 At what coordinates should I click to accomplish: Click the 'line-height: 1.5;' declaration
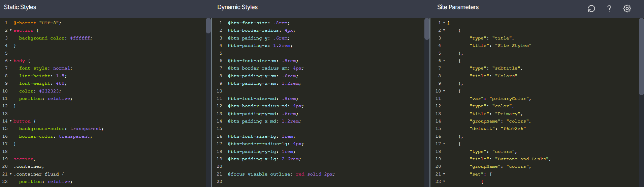pos(43,76)
